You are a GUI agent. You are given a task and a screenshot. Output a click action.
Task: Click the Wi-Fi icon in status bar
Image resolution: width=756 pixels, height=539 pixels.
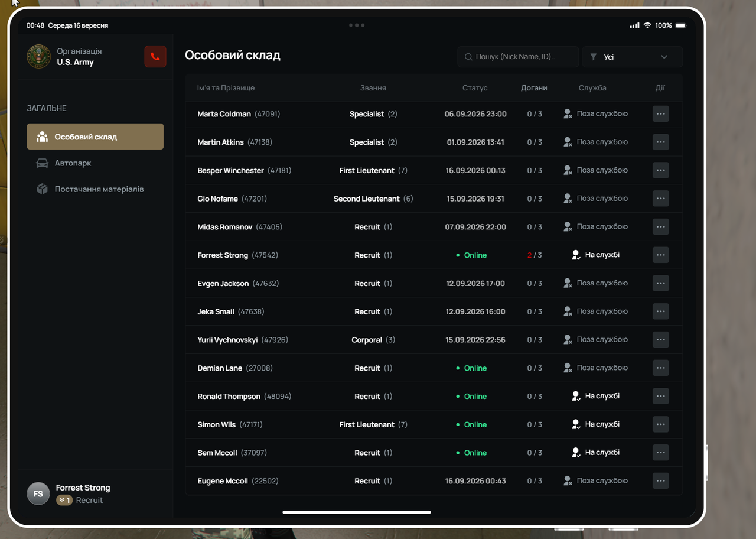pyautogui.click(x=647, y=25)
